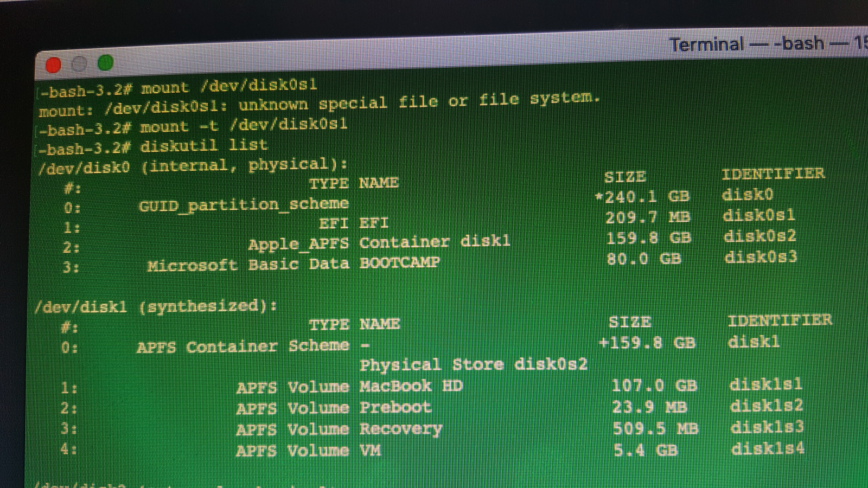Click 'Apple_APFS Container disk1' row text
The height and width of the screenshot is (488, 868).
click(x=379, y=242)
